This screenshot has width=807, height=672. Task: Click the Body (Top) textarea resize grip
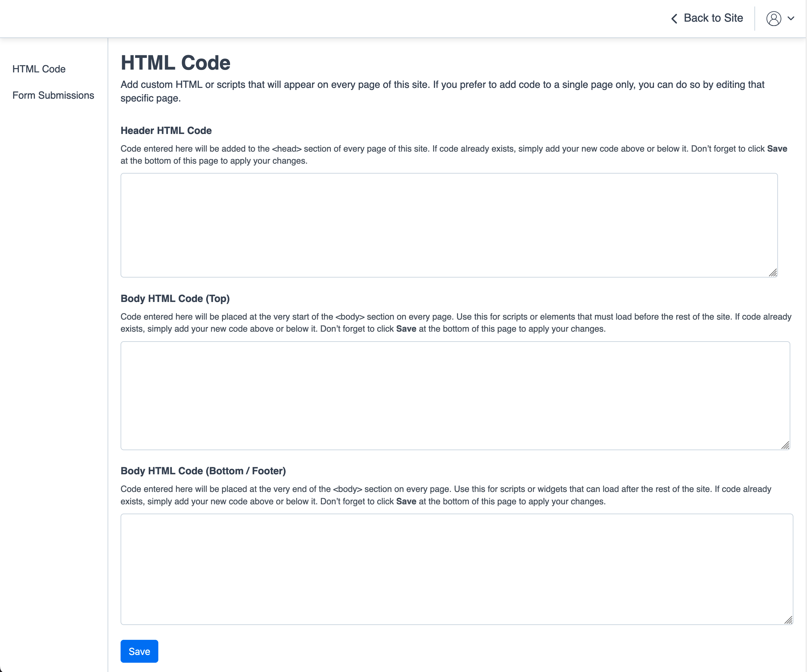(785, 445)
